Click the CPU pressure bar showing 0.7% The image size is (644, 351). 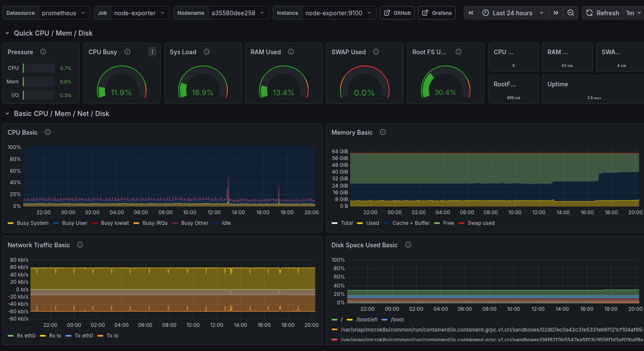39,68
